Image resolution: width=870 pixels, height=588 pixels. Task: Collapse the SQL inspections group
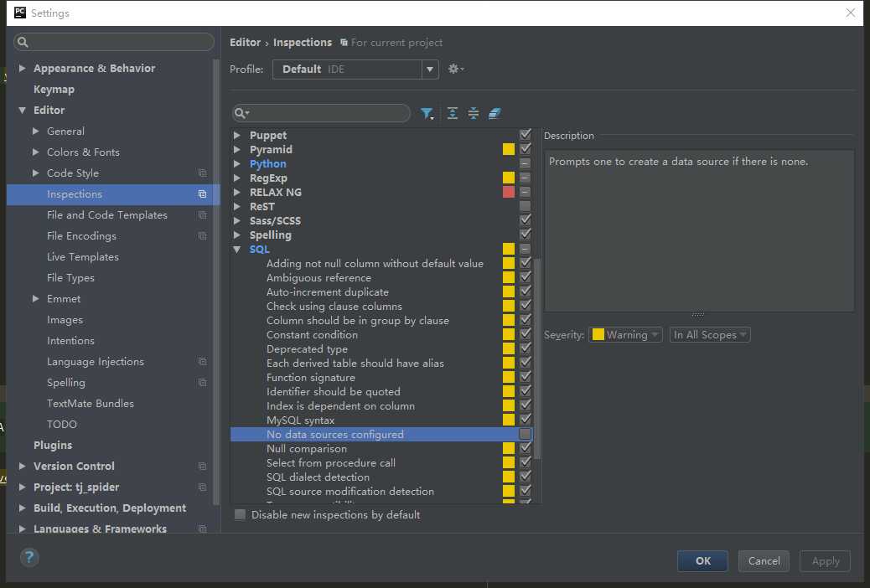(x=237, y=250)
